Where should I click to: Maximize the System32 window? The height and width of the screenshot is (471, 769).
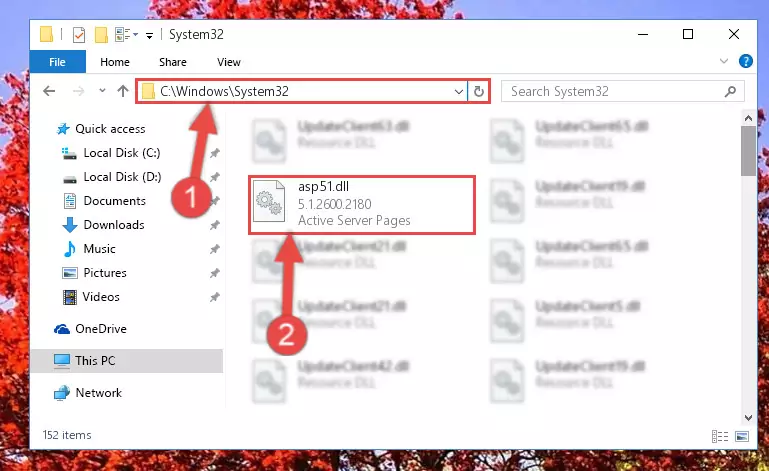pyautogui.click(x=688, y=34)
